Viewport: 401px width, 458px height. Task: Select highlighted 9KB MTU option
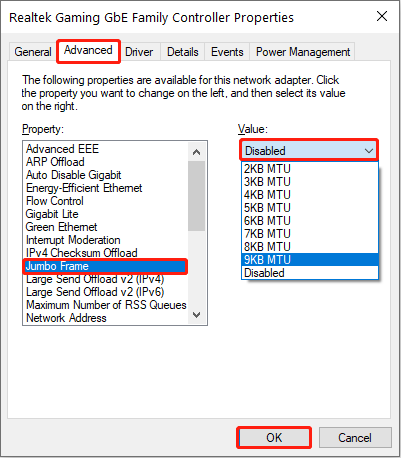[310, 260]
